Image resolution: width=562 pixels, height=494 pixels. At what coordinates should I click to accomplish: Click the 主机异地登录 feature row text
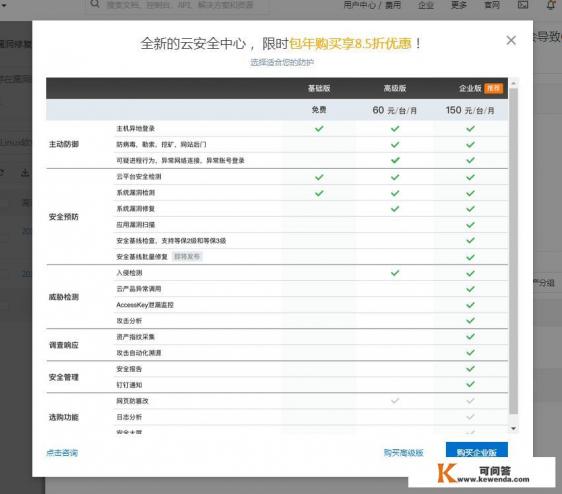click(135, 128)
